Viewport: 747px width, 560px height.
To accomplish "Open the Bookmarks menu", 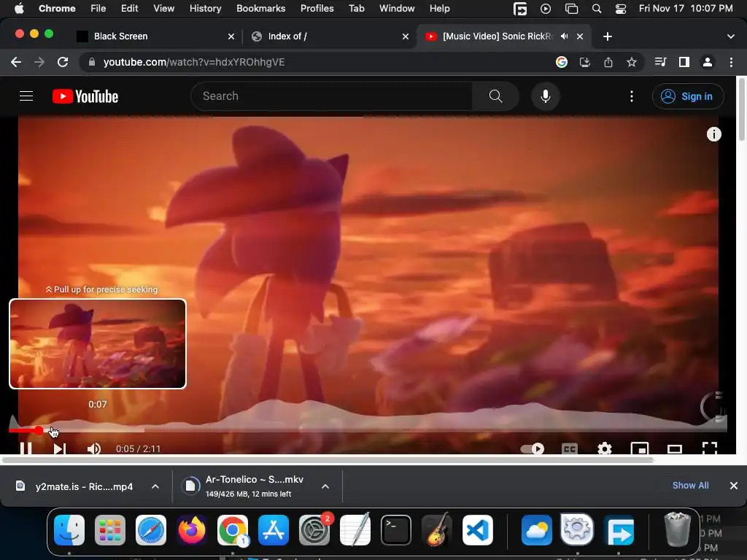I will point(260,9).
